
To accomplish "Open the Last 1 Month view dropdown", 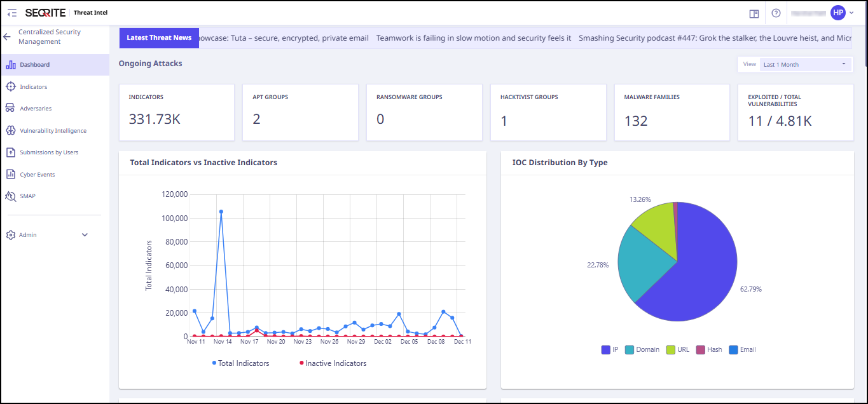I will tap(804, 64).
